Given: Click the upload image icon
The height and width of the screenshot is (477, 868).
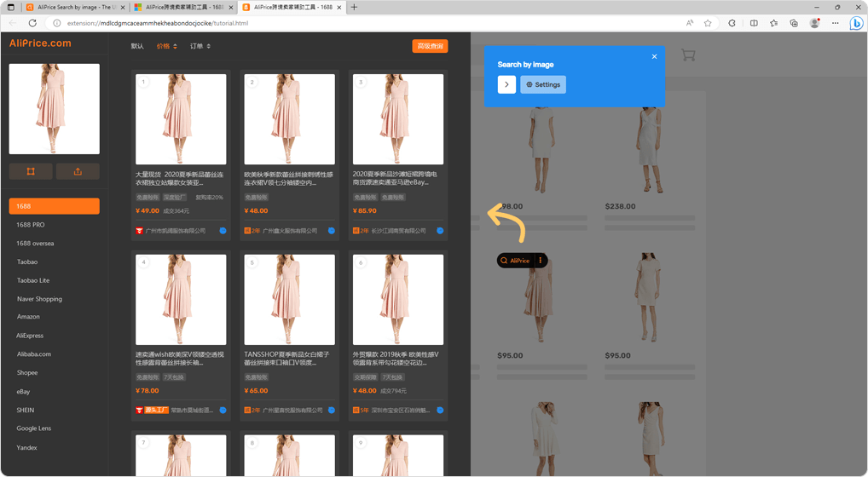Looking at the screenshot, I should pos(78,171).
